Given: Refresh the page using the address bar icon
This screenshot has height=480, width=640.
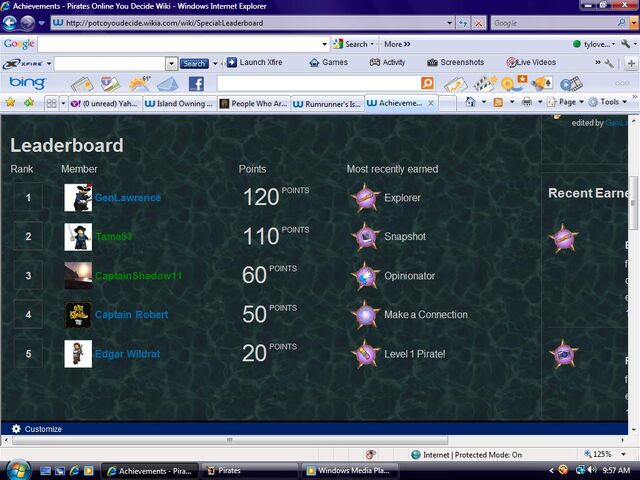Looking at the screenshot, I should [463, 23].
